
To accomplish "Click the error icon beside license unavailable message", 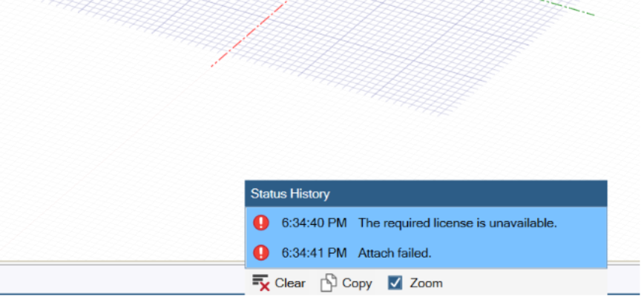I will click(x=260, y=222).
